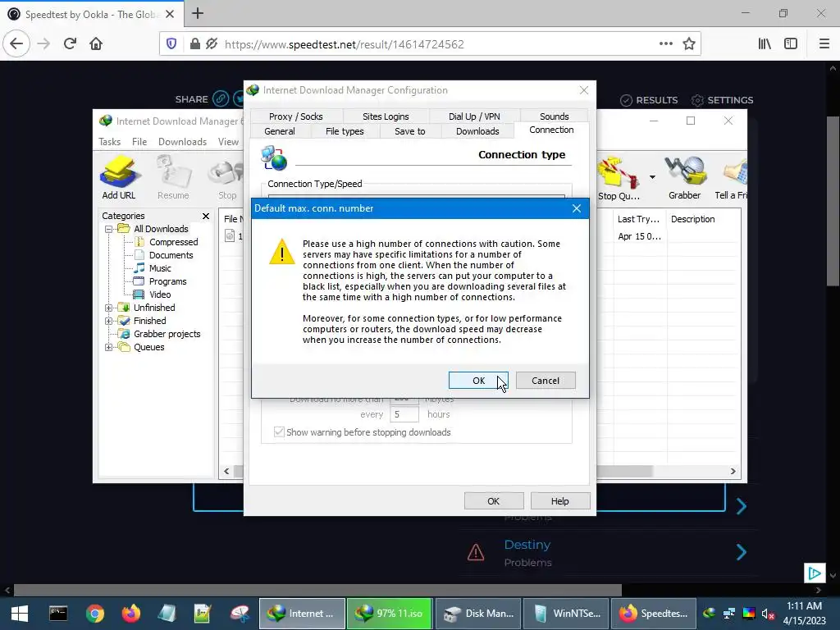Click OK in IDM Configuration window
This screenshot has height=630, width=840.
click(x=493, y=501)
